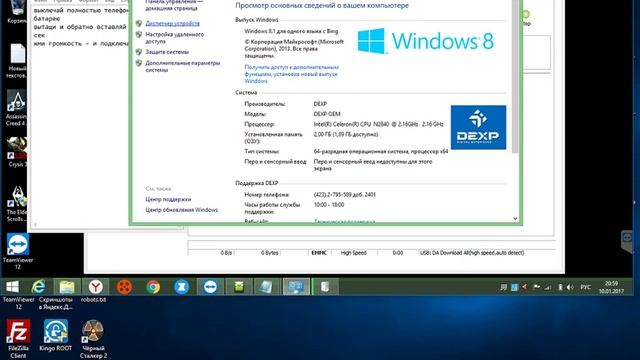Click support hours value 10:00 - 18:00
This screenshot has height=360, width=640.
pos(329,205)
